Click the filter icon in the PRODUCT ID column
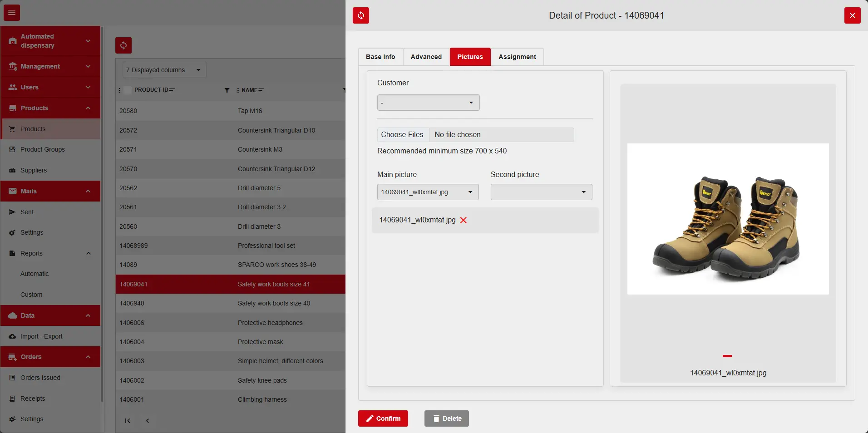 tap(227, 90)
